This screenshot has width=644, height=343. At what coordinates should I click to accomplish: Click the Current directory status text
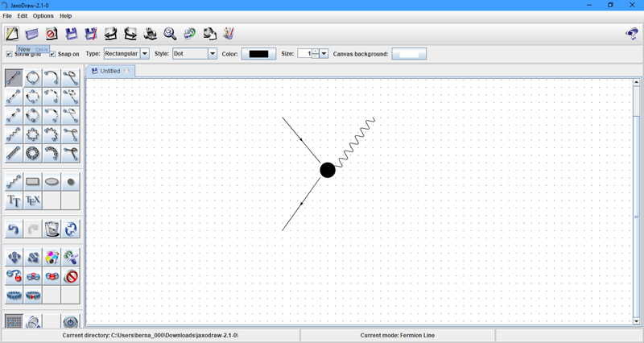[x=151, y=335]
